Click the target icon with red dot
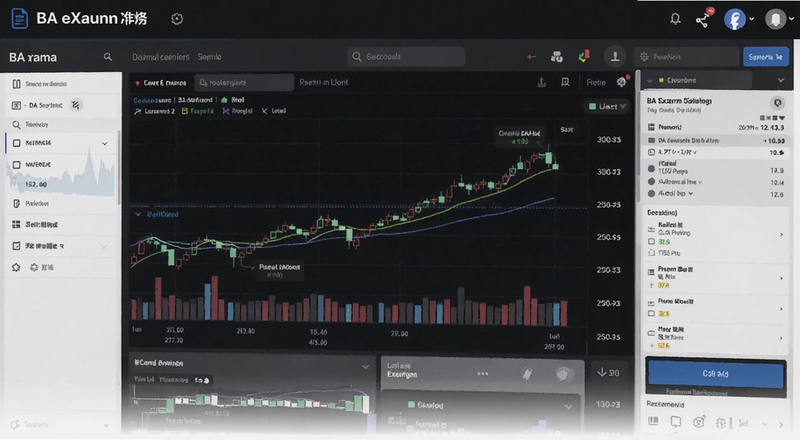Image resolution: width=800 pixels, height=440 pixels. (x=698, y=422)
